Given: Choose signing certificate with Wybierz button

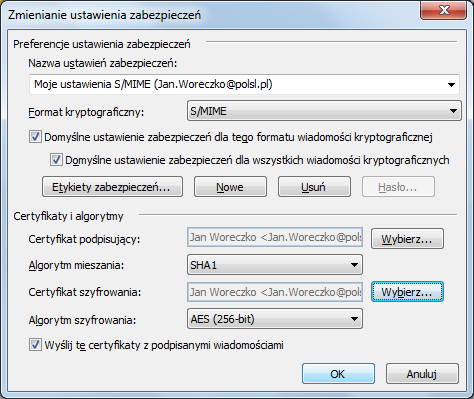Looking at the screenshot, I should click(x=407, y=239).
